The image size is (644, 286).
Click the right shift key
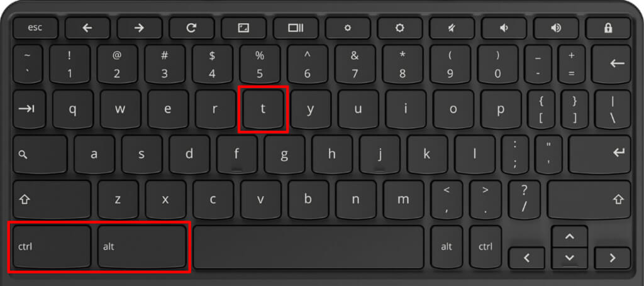pyautogui.click(x=589, y=200)
